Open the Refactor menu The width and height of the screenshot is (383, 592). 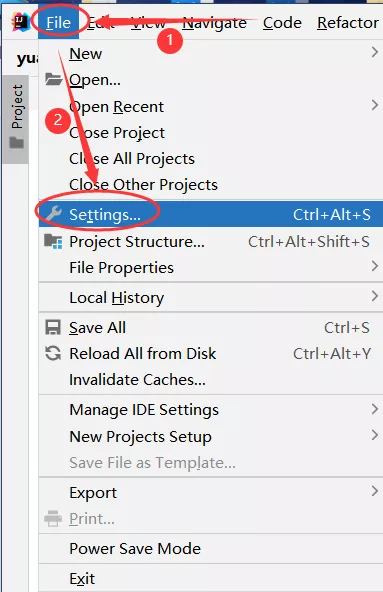(348, 23)
